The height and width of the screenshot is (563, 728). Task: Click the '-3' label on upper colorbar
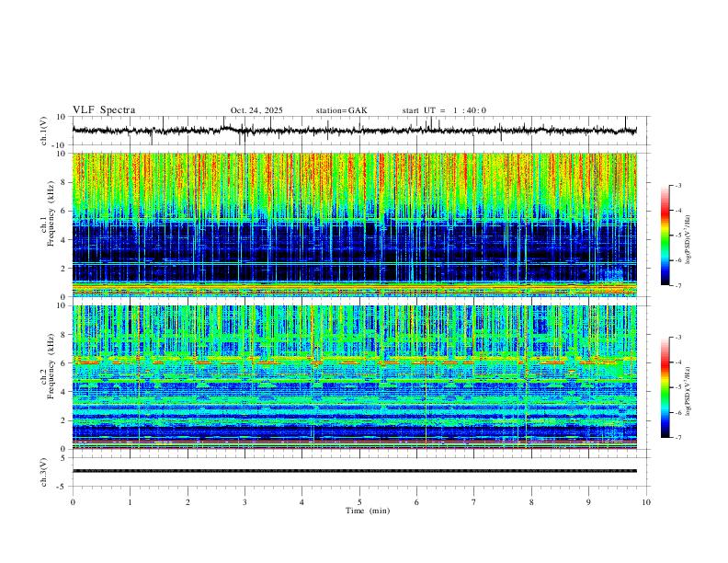click(x=678, y=185)
